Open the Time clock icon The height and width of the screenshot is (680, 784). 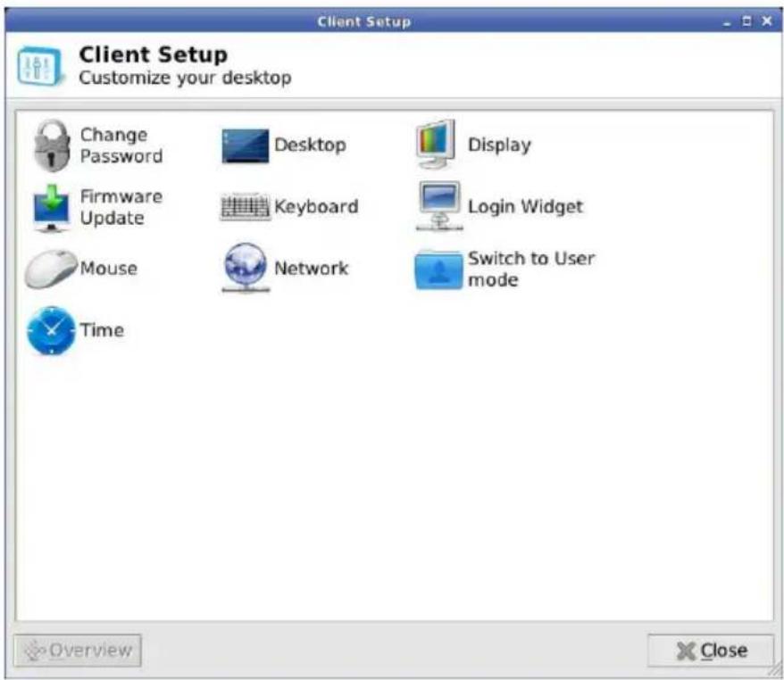pyautogui.click(x=51, y=330)
